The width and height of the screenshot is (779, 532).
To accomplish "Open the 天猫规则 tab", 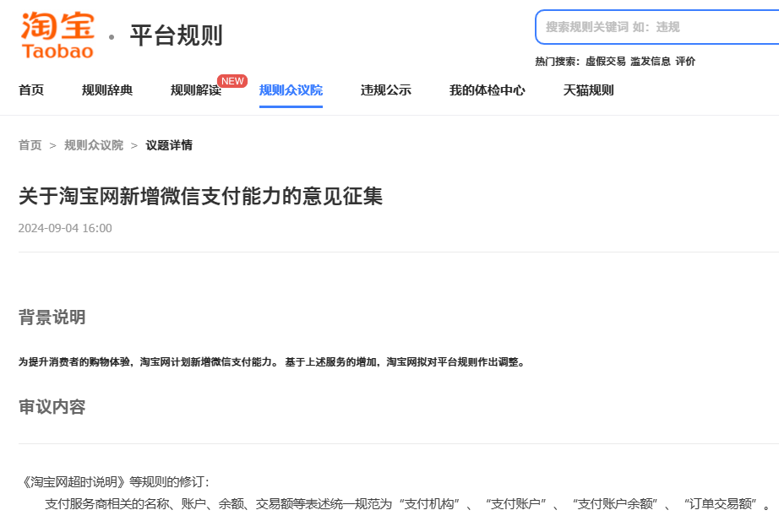I will 589,90.
